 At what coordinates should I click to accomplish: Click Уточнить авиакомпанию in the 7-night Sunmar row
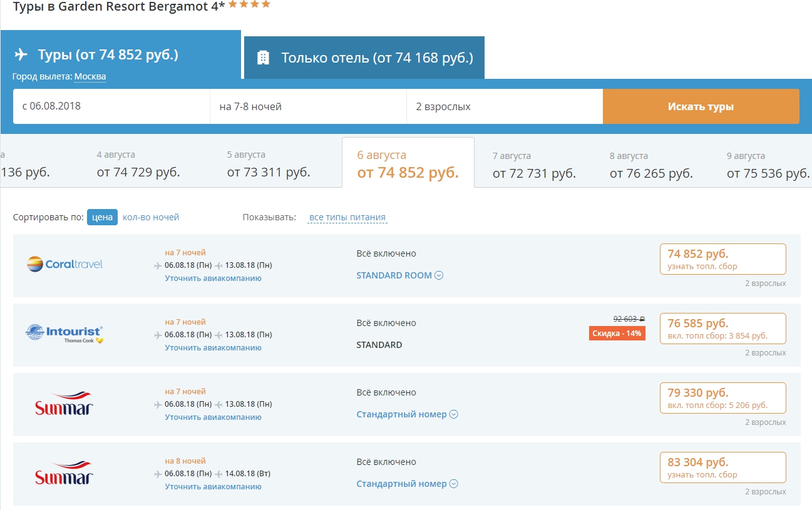213,417
